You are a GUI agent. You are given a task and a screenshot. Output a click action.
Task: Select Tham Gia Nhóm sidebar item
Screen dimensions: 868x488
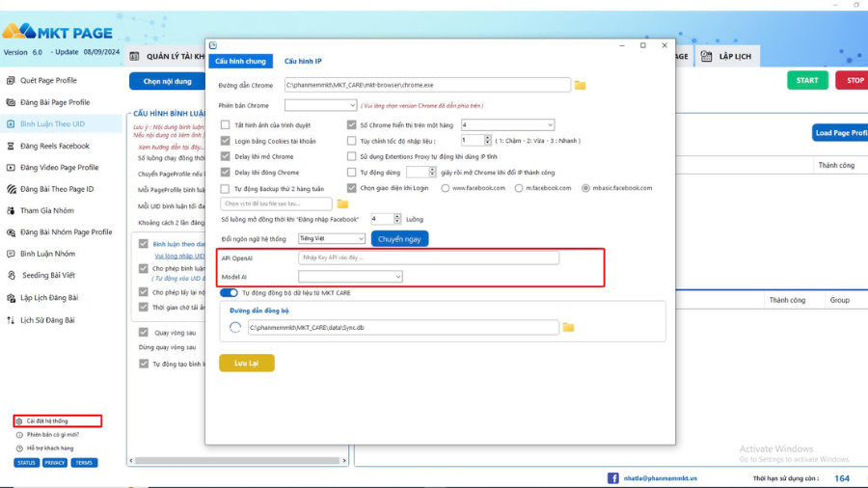pos(48,210)
